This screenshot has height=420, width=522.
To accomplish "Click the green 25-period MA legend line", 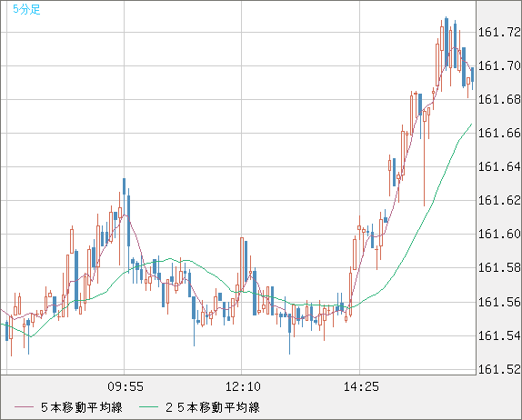I will click(148, 407).
